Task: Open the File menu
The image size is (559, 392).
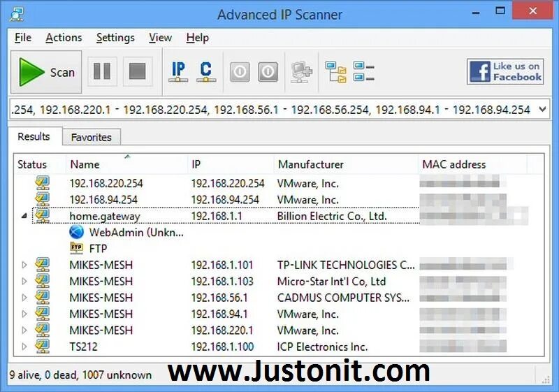Action: 23,38
